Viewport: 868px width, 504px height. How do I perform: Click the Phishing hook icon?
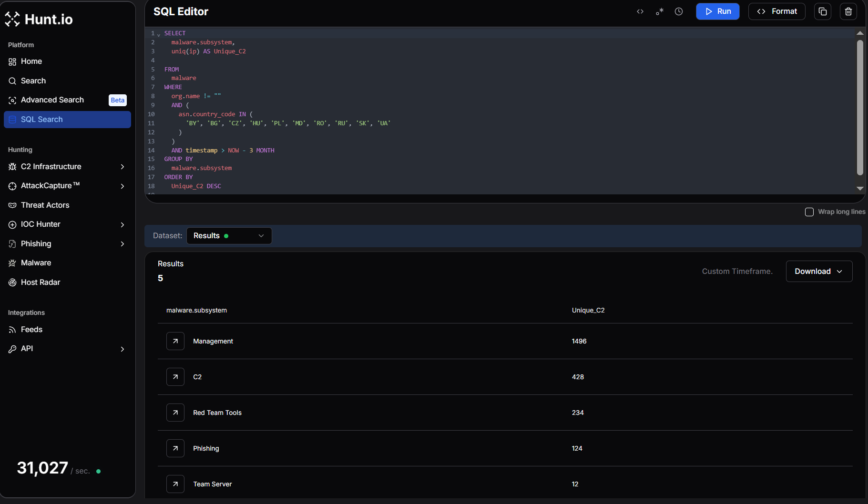pyautogui.click(x=12, y=244)
